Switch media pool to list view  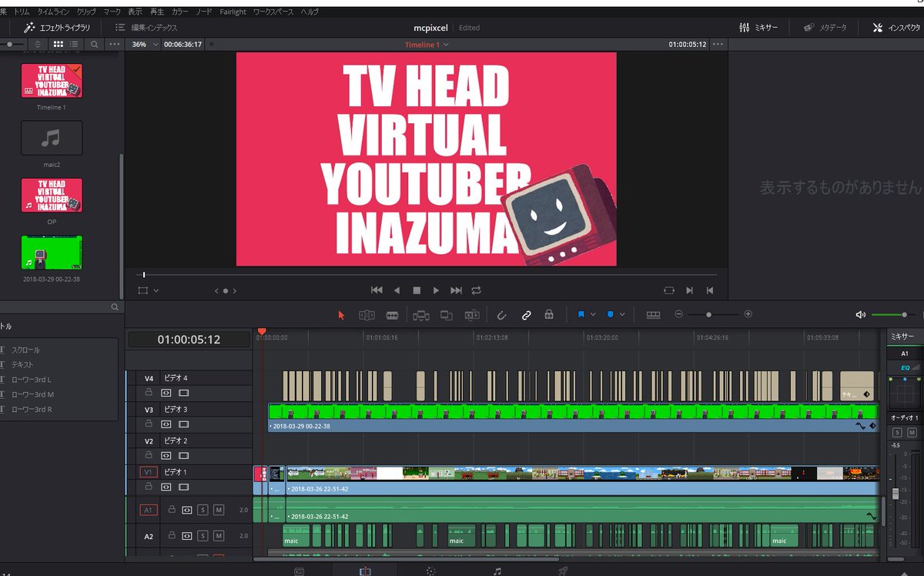75,44
